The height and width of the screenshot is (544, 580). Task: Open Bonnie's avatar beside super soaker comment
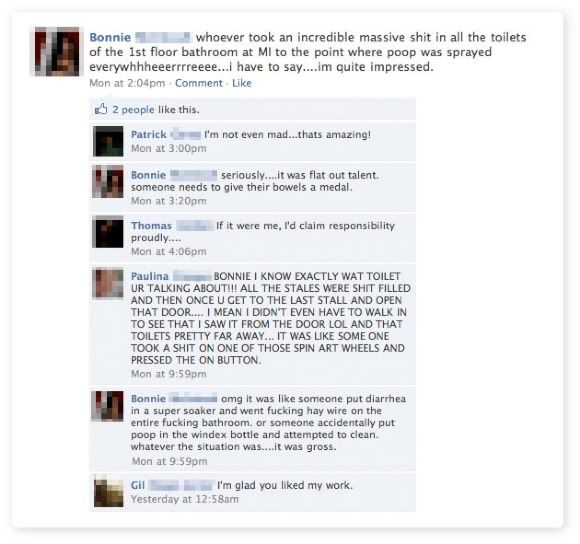click(108, 406)
